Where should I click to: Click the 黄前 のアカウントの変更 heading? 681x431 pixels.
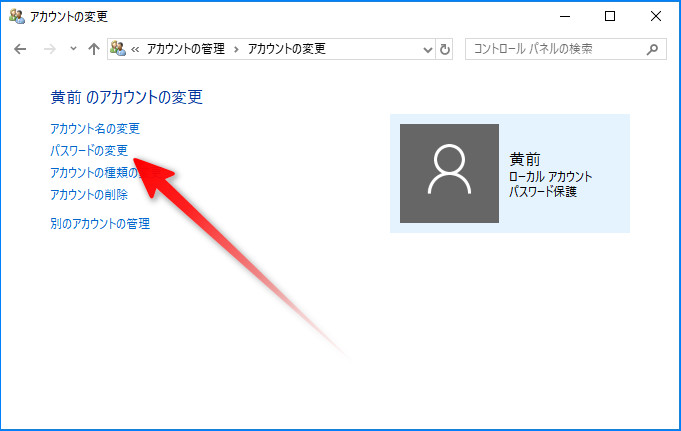coord(126,97)
